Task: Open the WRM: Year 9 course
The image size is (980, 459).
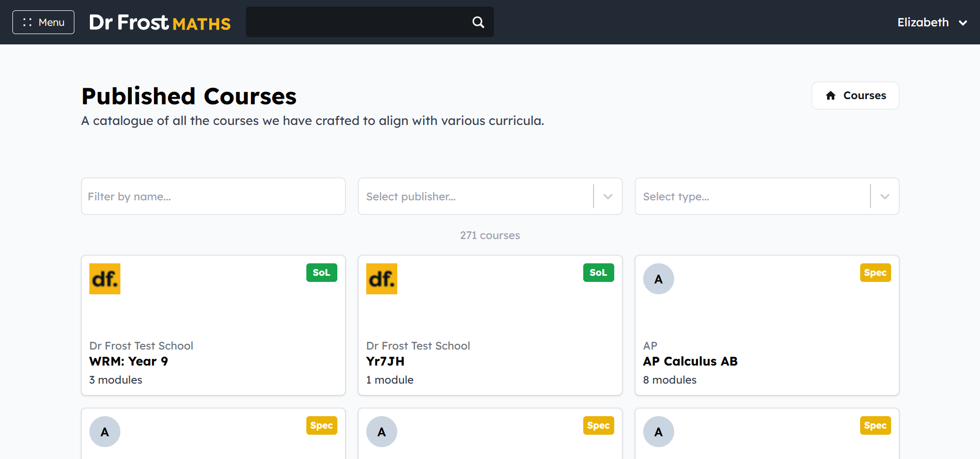Action: point(129,361)
